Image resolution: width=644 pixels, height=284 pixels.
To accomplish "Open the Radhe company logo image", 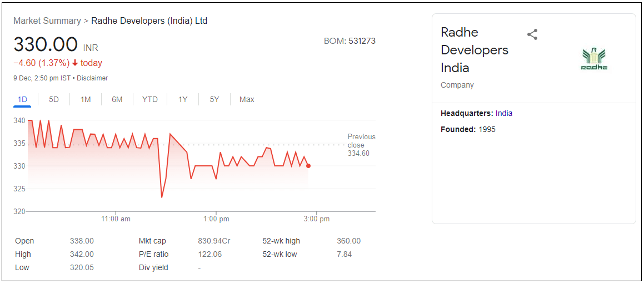I will (595, 60).
